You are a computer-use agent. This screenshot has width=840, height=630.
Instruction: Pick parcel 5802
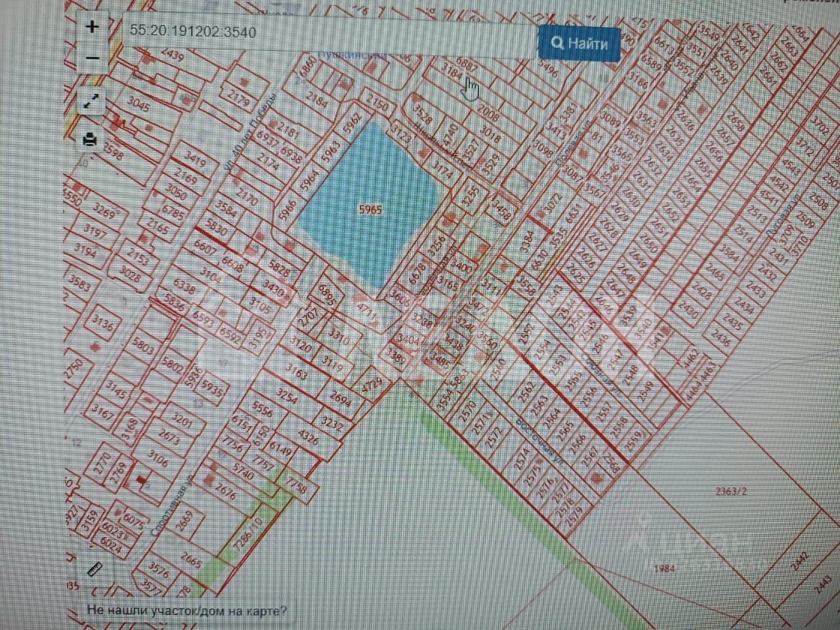click(172, 365)
